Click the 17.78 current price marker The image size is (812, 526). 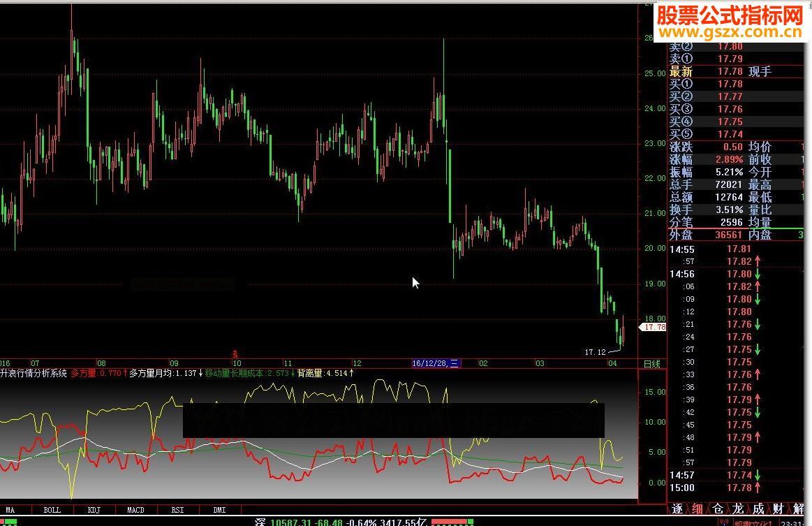click(x=654, y=327)
